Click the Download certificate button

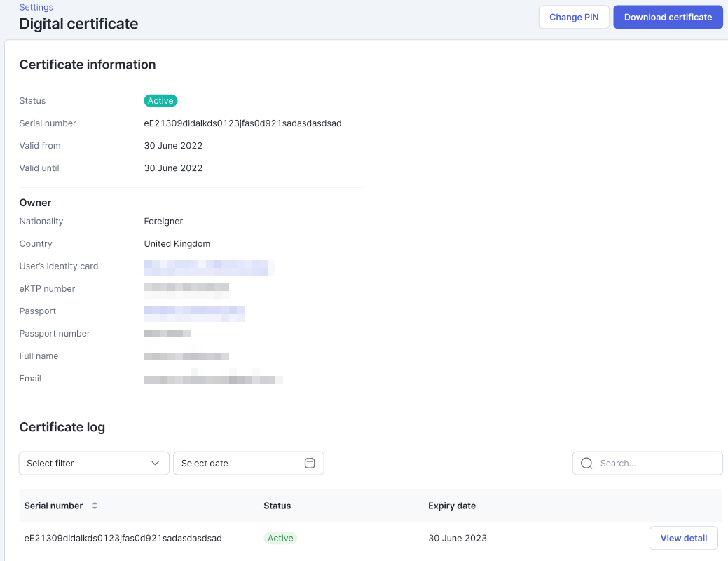[668, 17]
